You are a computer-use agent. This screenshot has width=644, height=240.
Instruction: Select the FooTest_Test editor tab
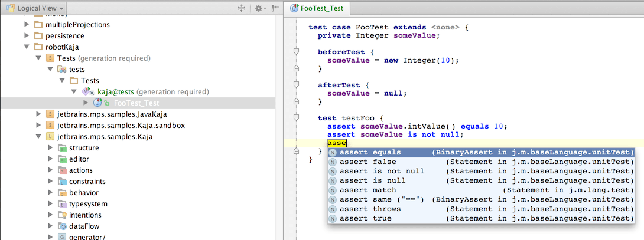(x=317, y=8)
